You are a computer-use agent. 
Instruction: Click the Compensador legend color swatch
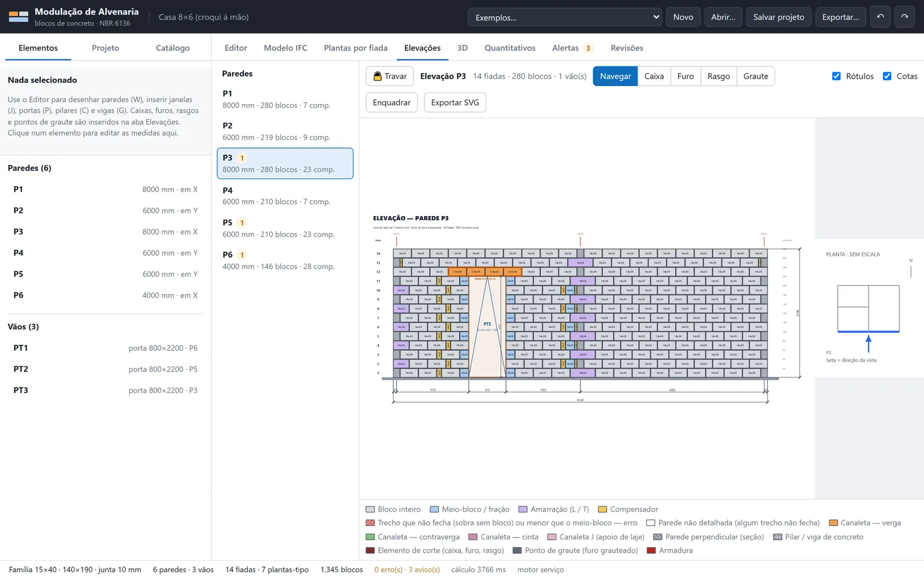coord(602,509)
